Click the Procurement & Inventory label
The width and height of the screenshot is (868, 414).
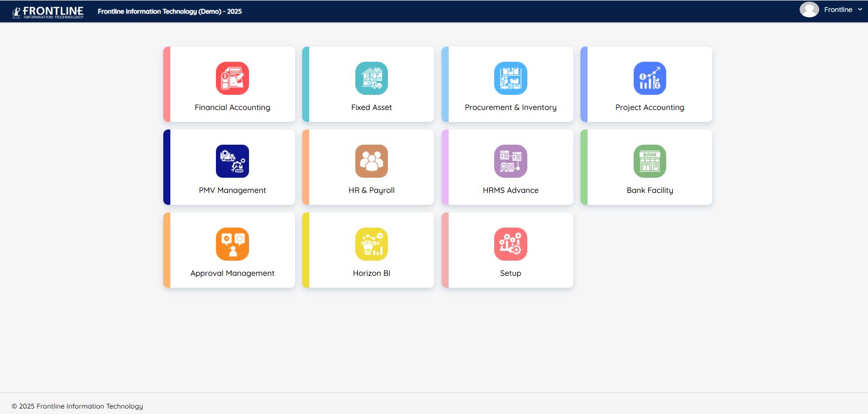tap(510, 107)
